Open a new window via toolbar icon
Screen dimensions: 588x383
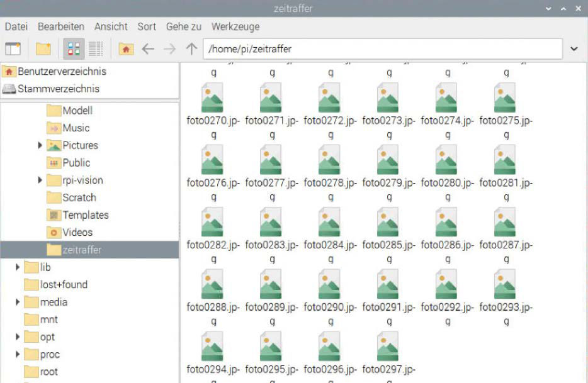coord(13,49)
